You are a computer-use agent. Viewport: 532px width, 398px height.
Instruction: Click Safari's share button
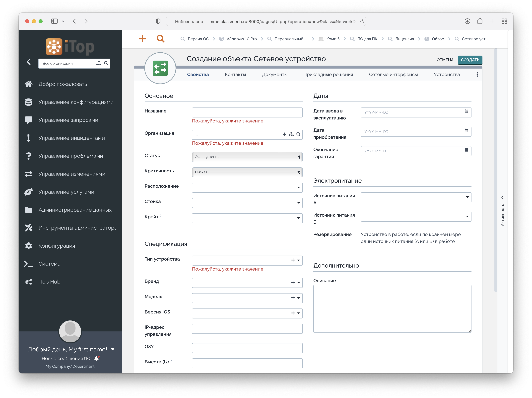tap(480, 21)
